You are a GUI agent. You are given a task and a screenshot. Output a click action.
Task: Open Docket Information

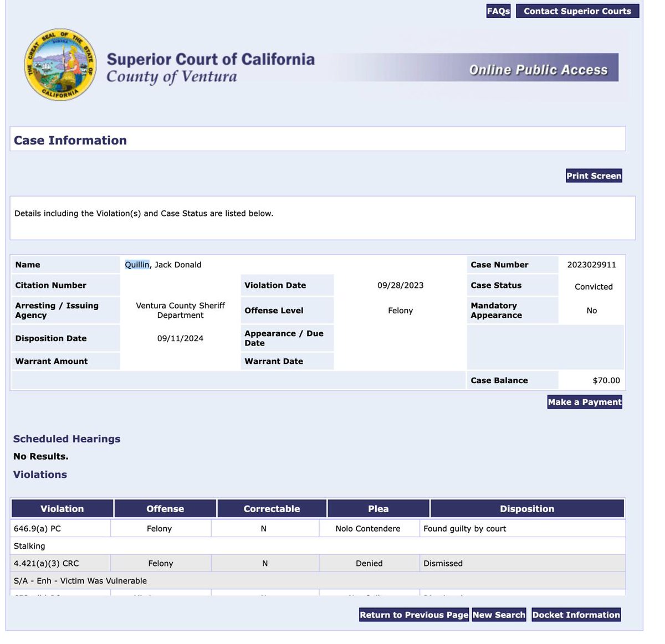(x=576, y=615)
